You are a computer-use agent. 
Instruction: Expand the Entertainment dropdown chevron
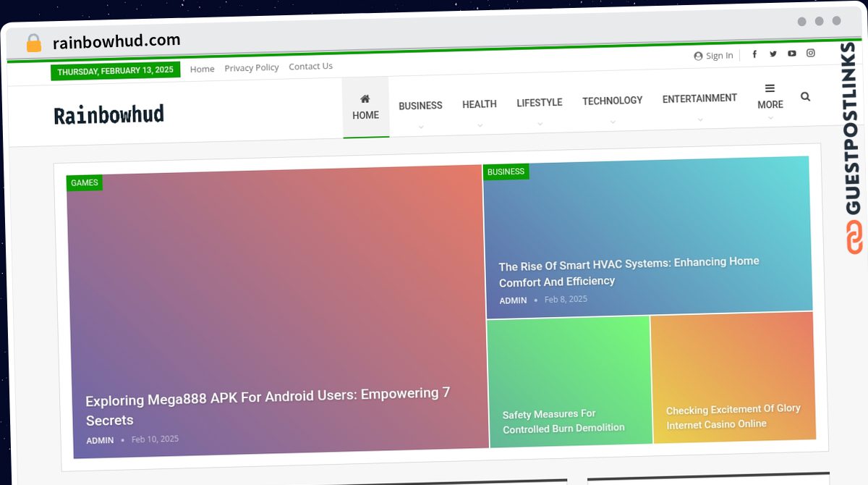click(700, 119)
